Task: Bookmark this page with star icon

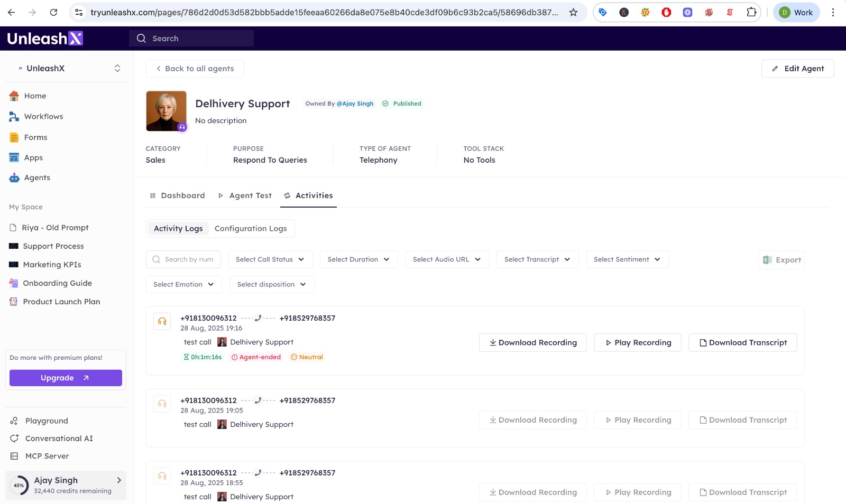Action: (x=573, y=12)
